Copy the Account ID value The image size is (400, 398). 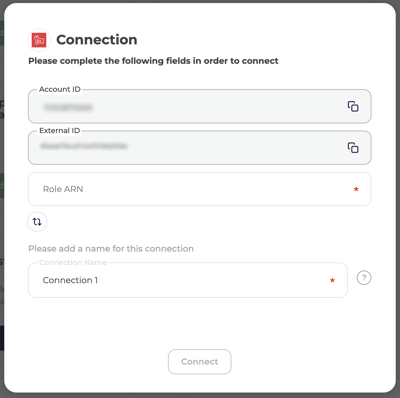click(x=353, y=106)
